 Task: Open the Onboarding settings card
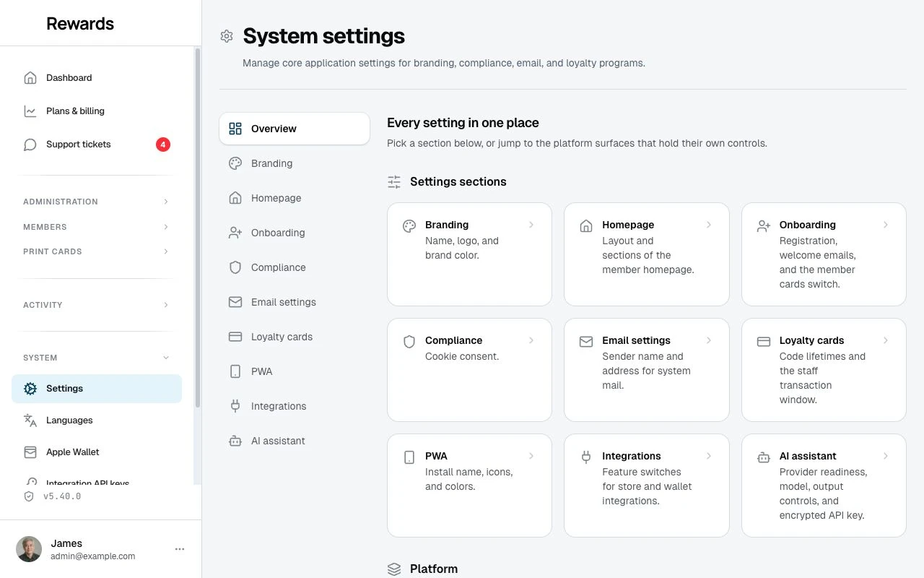click(824, 254)
